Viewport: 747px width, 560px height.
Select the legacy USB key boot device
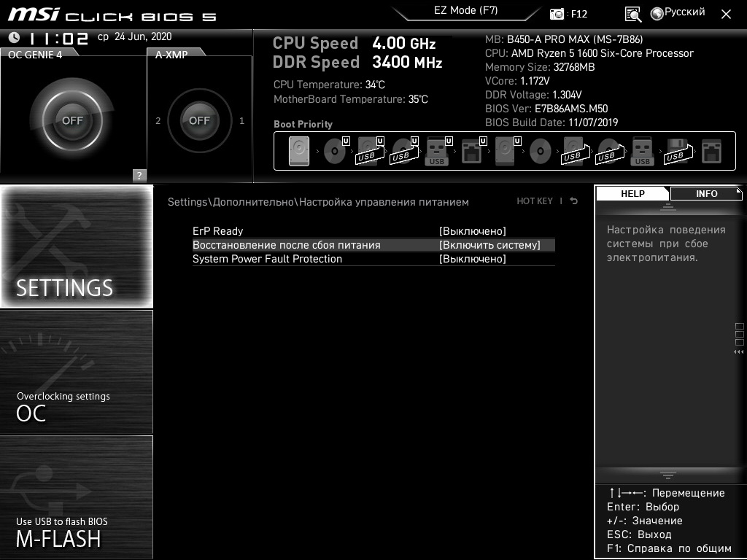(642, 152)
